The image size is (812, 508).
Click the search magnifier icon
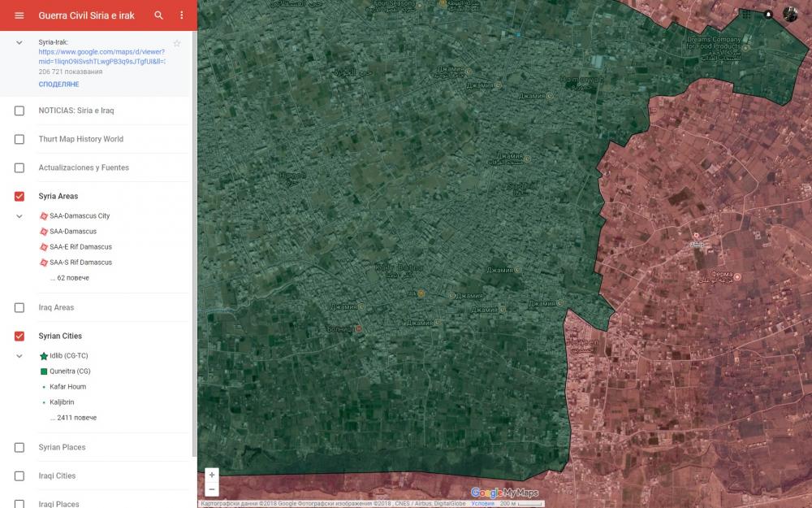(x=159, y=15)
